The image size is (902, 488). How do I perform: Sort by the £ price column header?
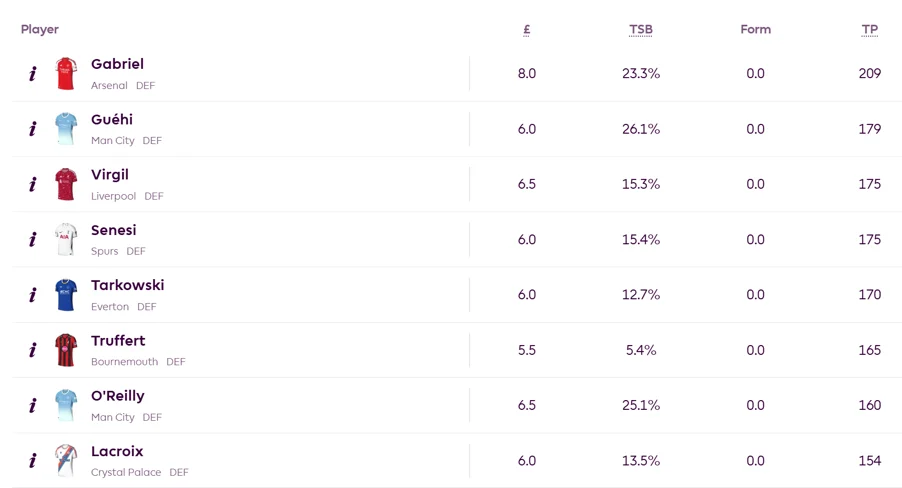[526, 30]
